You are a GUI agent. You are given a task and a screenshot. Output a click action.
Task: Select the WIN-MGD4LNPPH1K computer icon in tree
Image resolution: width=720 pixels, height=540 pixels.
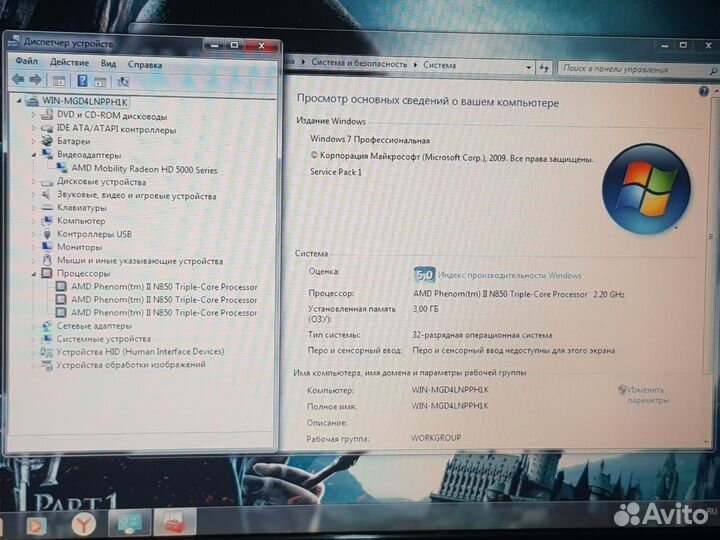[32, 101]
